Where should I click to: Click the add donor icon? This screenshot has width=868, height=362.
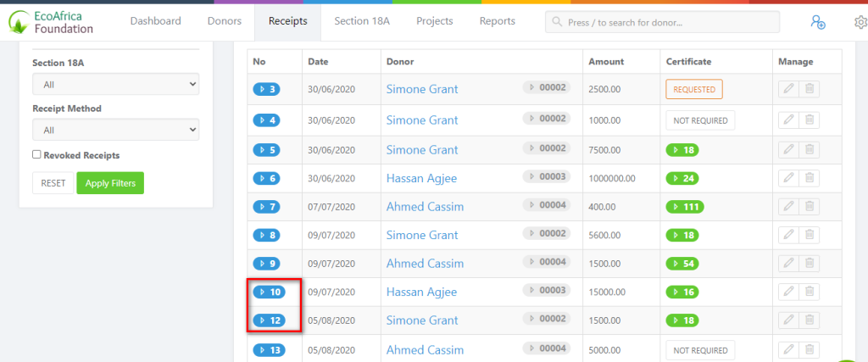818,21
